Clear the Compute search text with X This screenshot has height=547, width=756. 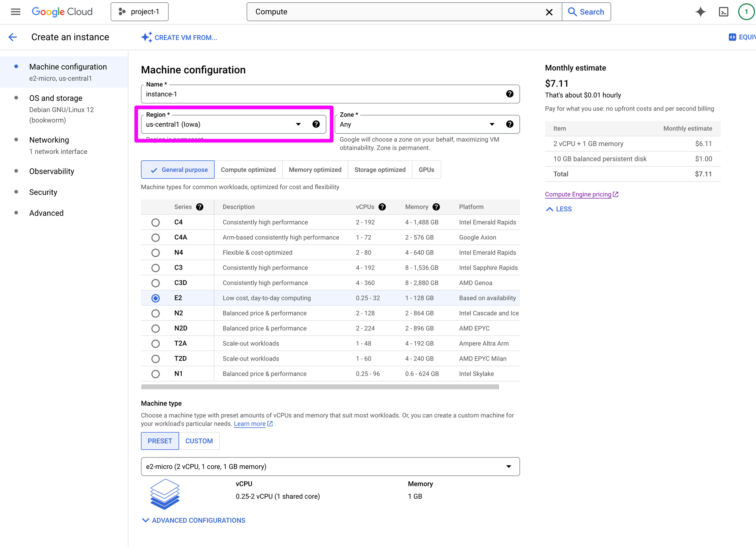[549, 12]
